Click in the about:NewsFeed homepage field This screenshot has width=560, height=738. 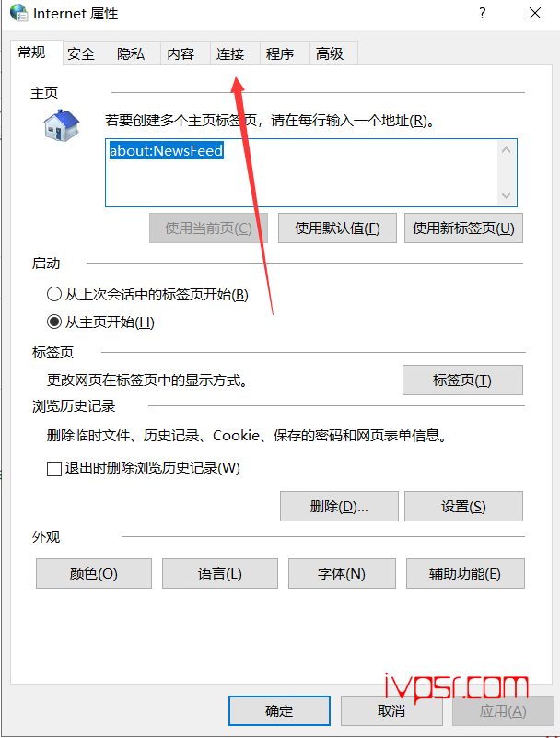pos(301,172)
